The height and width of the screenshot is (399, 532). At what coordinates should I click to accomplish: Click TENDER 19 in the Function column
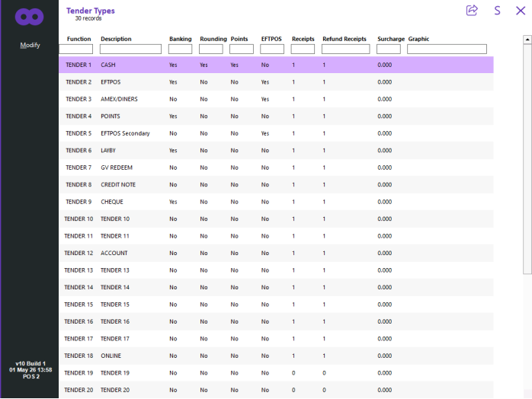(79, 373)
